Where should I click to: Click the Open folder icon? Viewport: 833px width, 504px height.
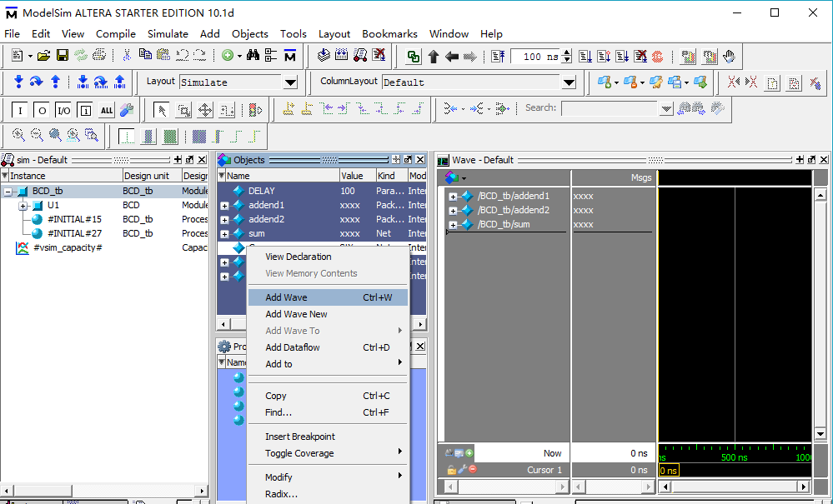click(43, 55)
